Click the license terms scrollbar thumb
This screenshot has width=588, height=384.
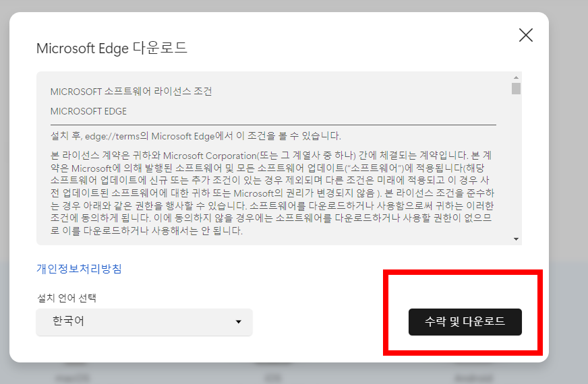[516, 88]
